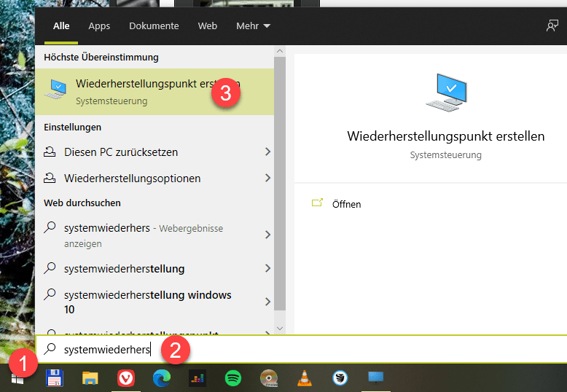This screenshot has width=567, height=392.
Task: Click the Windows Start button
Action: [x=17, y=379]
